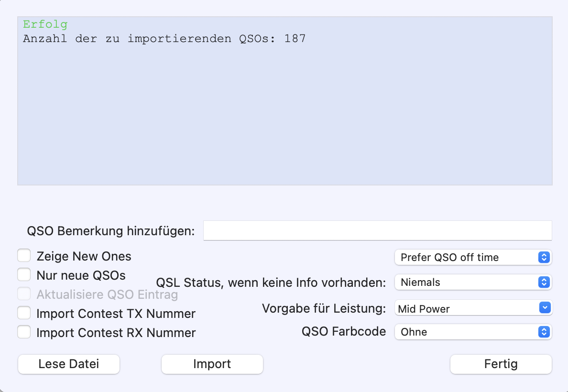Click the Anzahl der zu importierenden QSOs line
Viewport: 568px width, 392px height.
click(x=164, y=38)
